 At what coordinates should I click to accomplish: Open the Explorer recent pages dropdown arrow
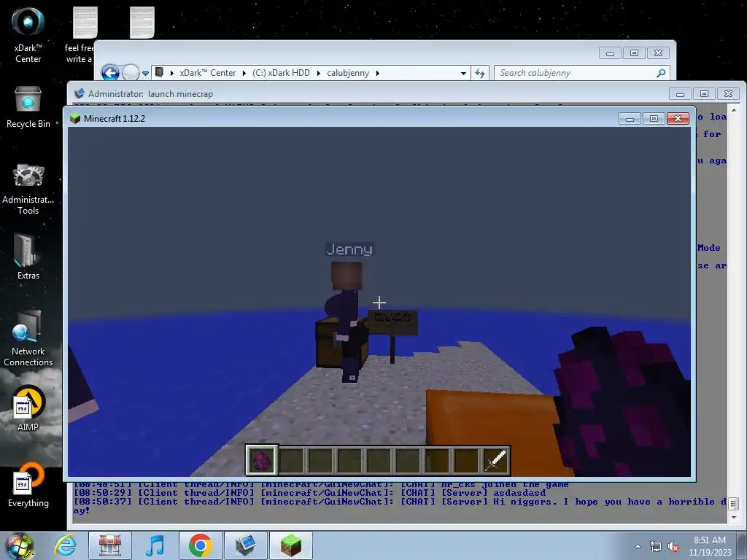[145, 74]
